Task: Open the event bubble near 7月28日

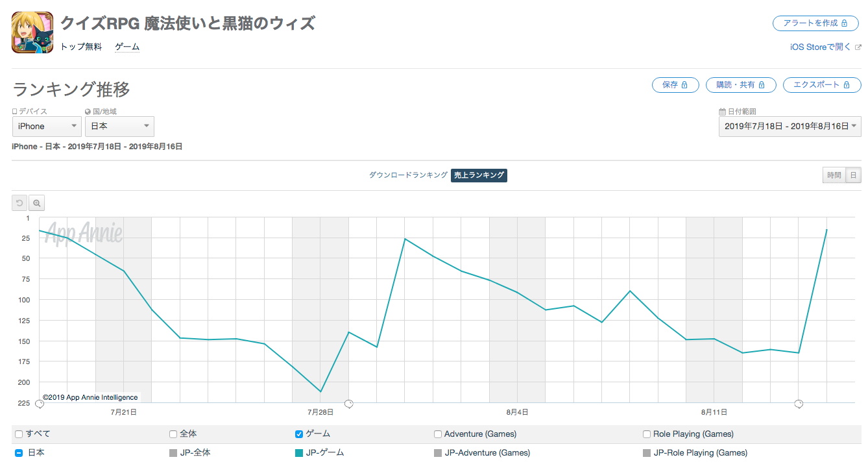Action: pyautogui.click(x=348, y=404)
